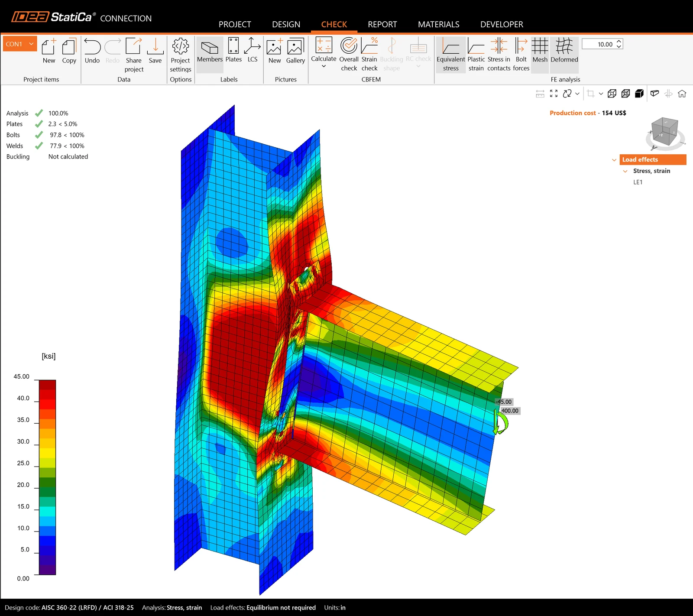This screenshot has width=693, height=616.
Task: Click the Load effects header
Action: pos(653,159)
